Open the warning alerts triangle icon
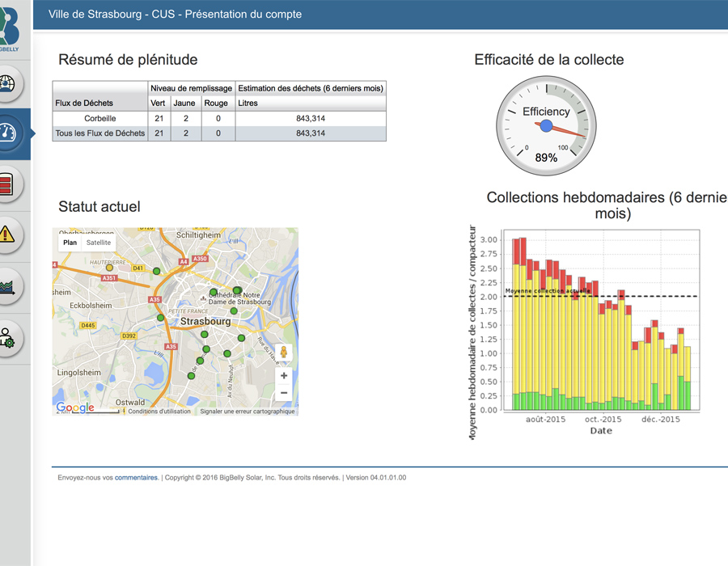The height and width of the screenshot is (566, 728). (7, 234)
